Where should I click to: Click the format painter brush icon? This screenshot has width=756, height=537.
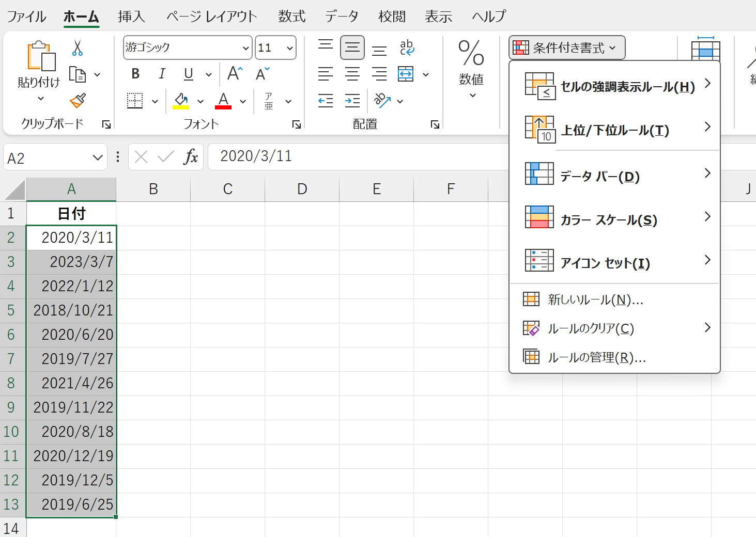point(78,101)
